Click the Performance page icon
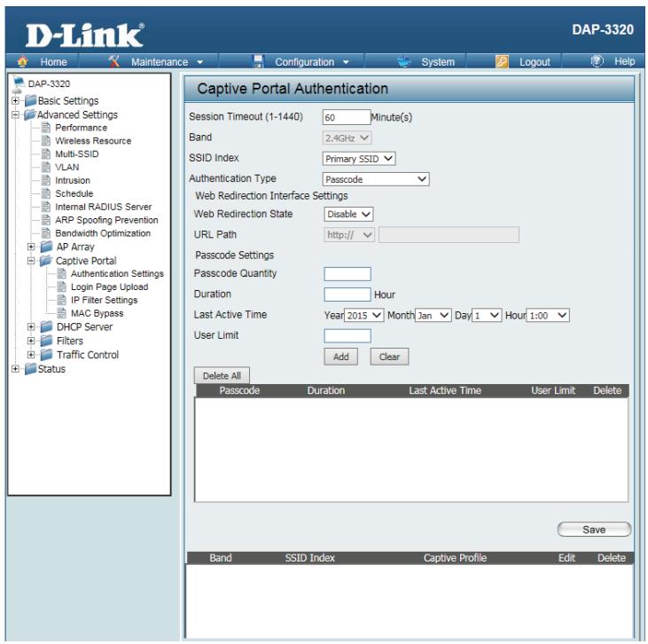Viewport: 648px width, 644px height. pyautogui.click(x=46, y=128)
